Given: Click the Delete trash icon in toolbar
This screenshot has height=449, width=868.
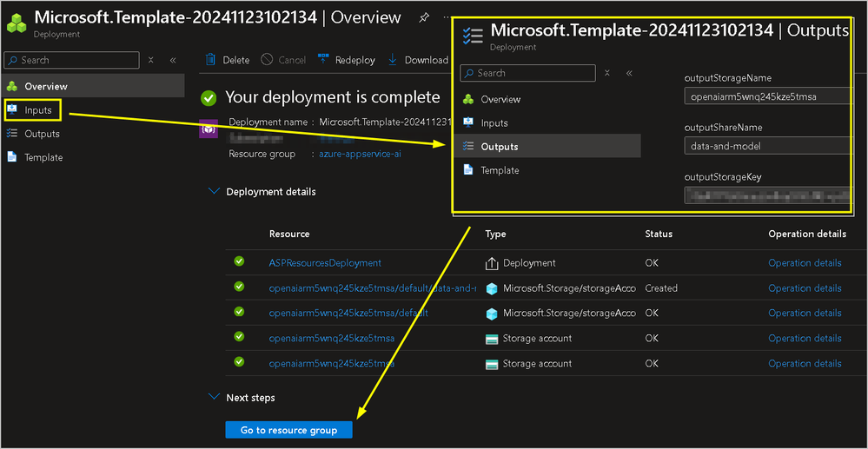Looking at the screenshot, I should 210,60.
